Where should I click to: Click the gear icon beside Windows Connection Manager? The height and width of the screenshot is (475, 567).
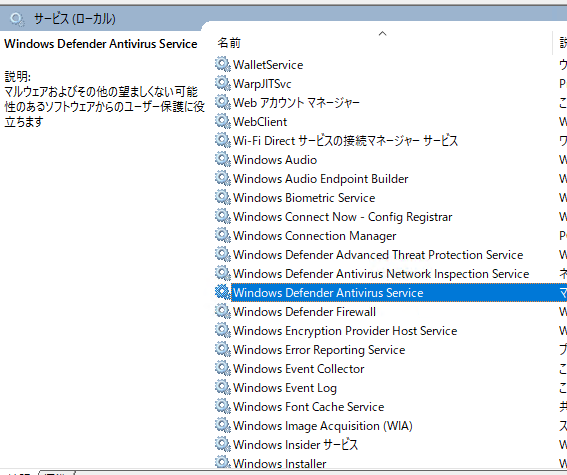[x=223, y=235]
